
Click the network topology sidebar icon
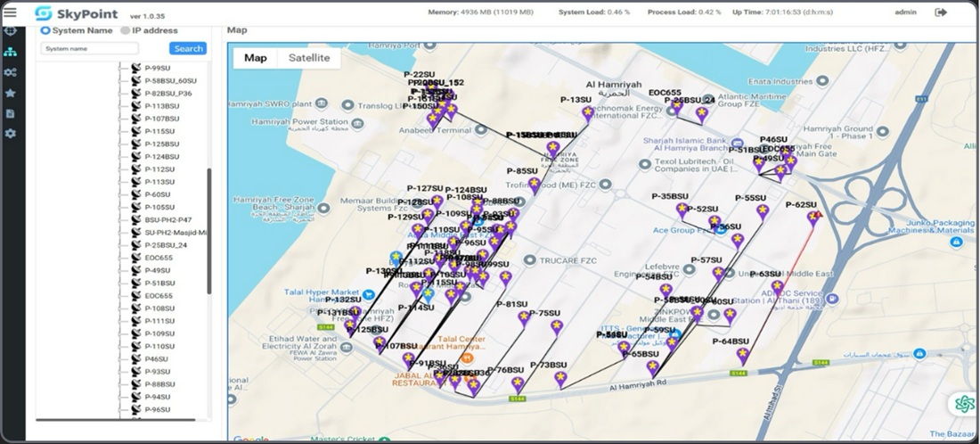click(10, 51)
